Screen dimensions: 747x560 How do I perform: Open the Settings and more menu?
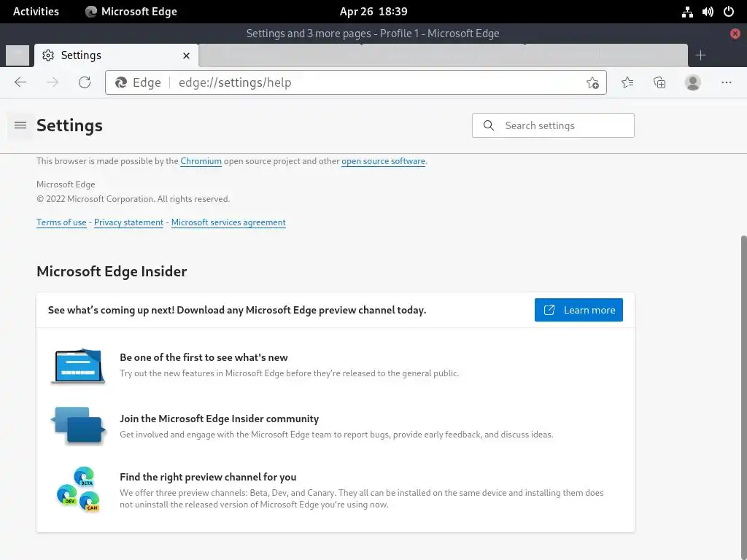coord(726,82)
